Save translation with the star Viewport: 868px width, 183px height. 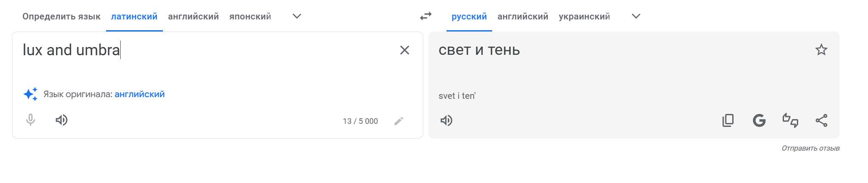pyautogui.click(x=821, y=50)
